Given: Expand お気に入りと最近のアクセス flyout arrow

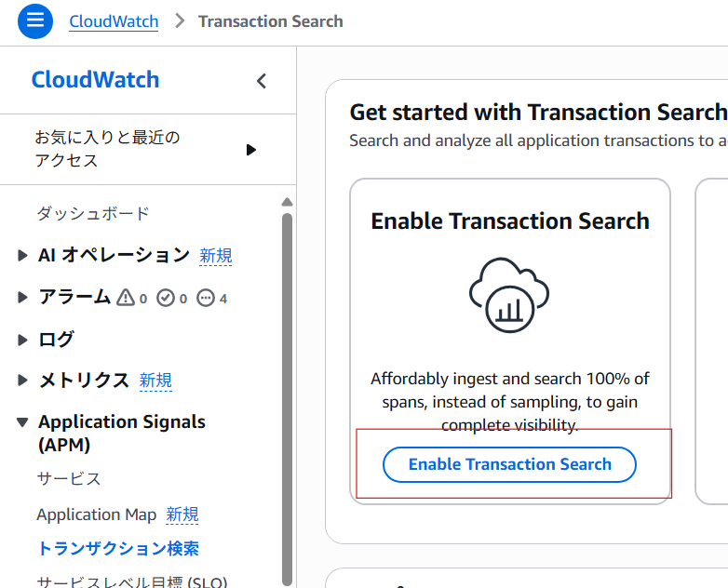Looking at the screenshot, I should (250, 150).
